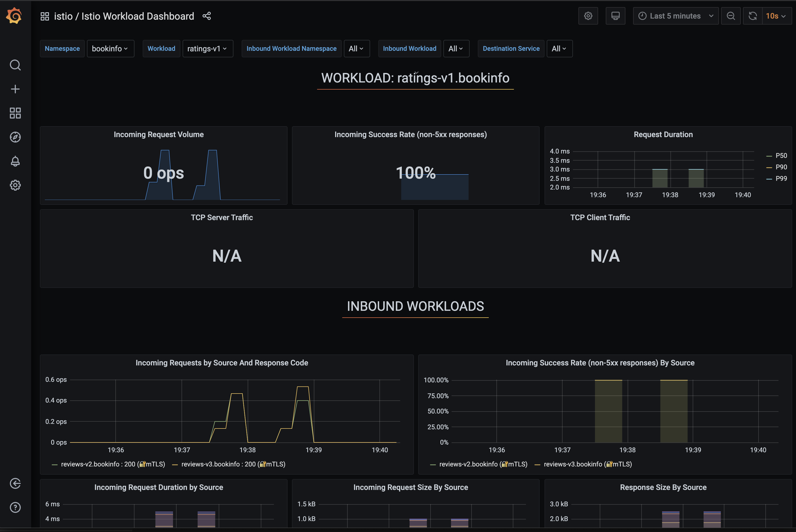Click the Incoming Request Volume panel title

click(x=159, y=134)
